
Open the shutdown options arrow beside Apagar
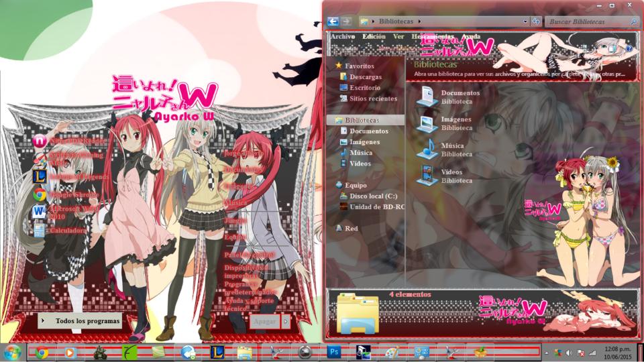[286, 321]
